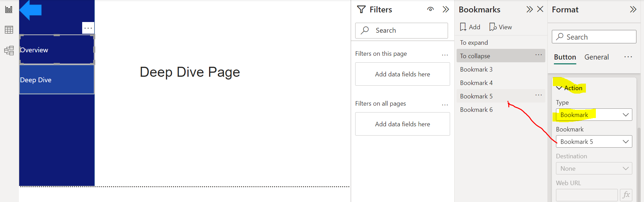644x202 pixels.
Task: Select the To collapse bookmark
Action: click(501, 56)
